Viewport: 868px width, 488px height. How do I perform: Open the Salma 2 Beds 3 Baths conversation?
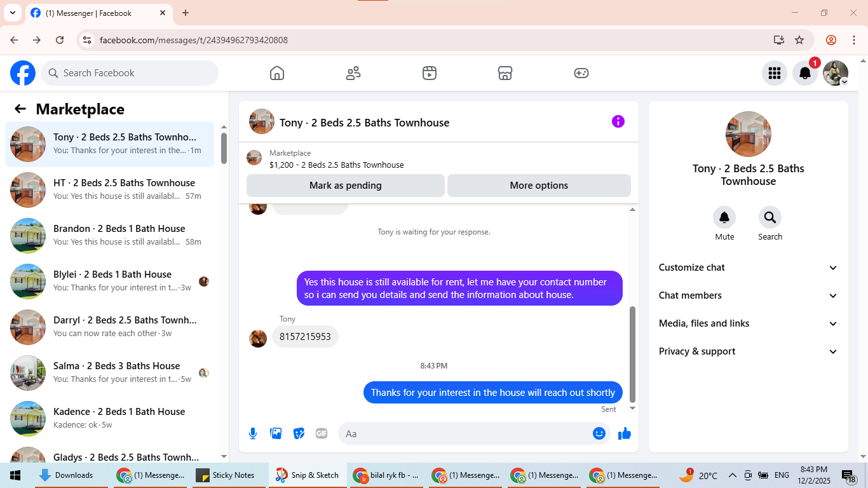click(x=110, y=373)
